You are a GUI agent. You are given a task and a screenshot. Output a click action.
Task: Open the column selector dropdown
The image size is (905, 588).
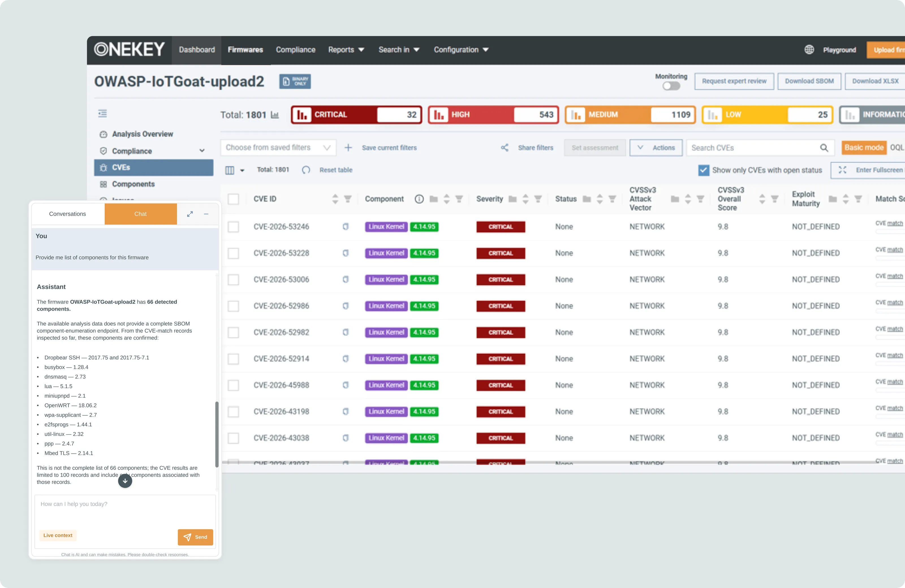click(x=235, y=170)
